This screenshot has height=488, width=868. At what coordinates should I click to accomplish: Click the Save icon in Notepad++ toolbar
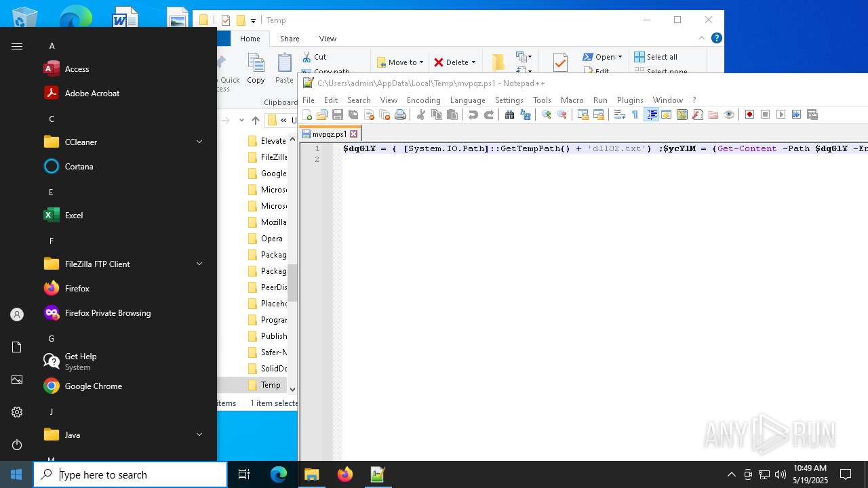337,115
